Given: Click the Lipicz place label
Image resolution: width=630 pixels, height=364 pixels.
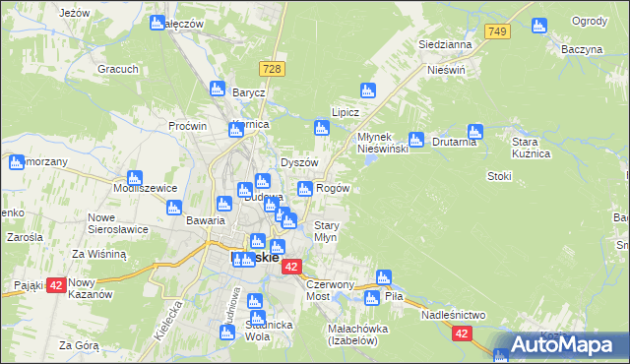Looking at the screenshot, I should click(346, 112).
